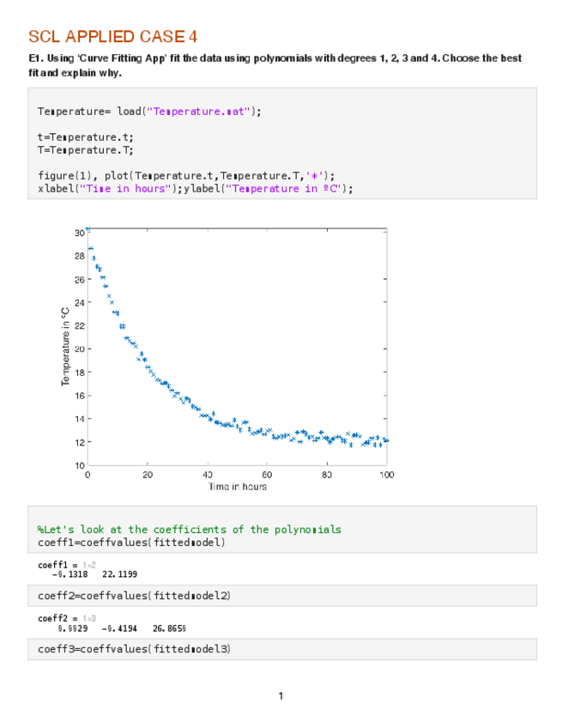The width and height of the screenshot is (562, 728).
Task: Click the y-axis tick label 30
Action: 79,233
